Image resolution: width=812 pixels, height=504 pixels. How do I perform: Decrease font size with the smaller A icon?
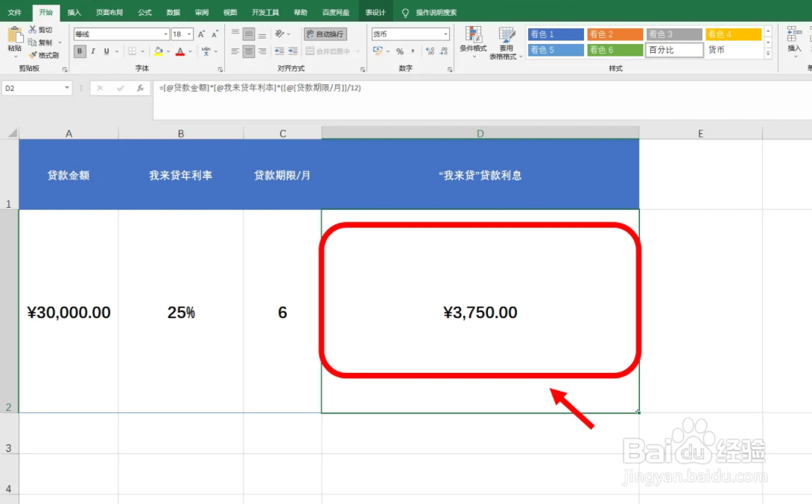(x=215, y=34)
